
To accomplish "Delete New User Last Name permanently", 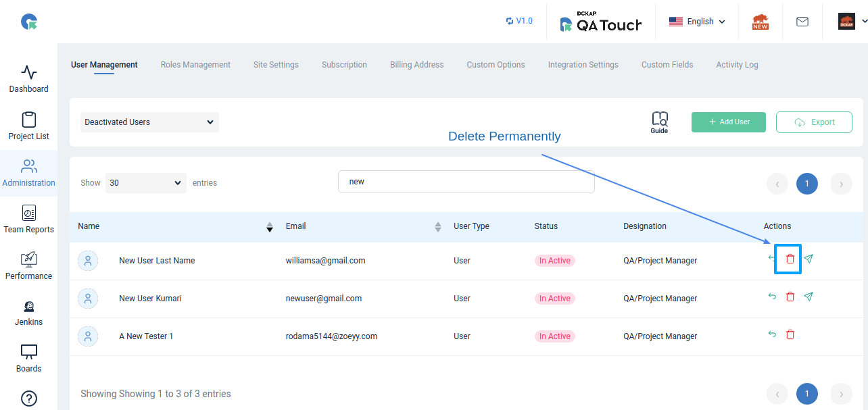I will point(790,259).
